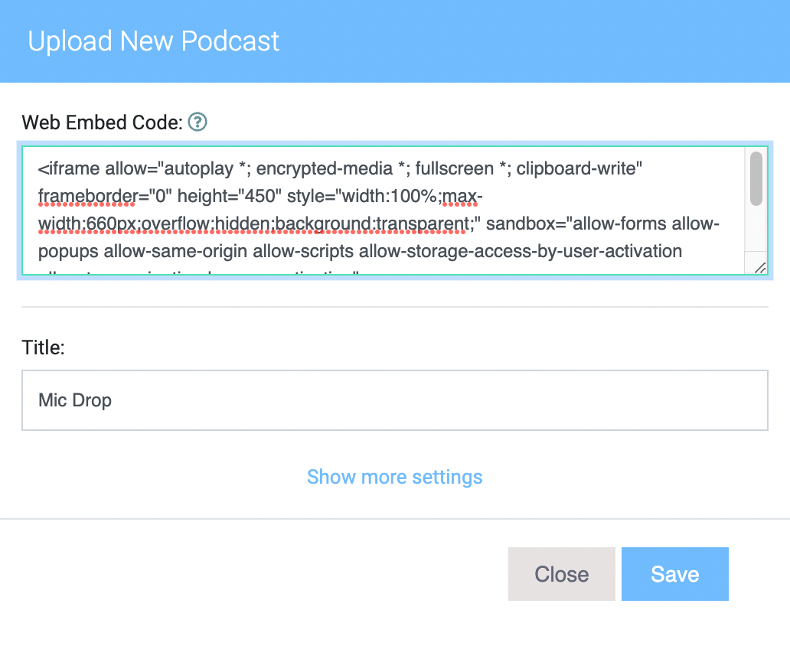Click the Title: label
Screen dimensions: 790x672
tap(44, 347)
